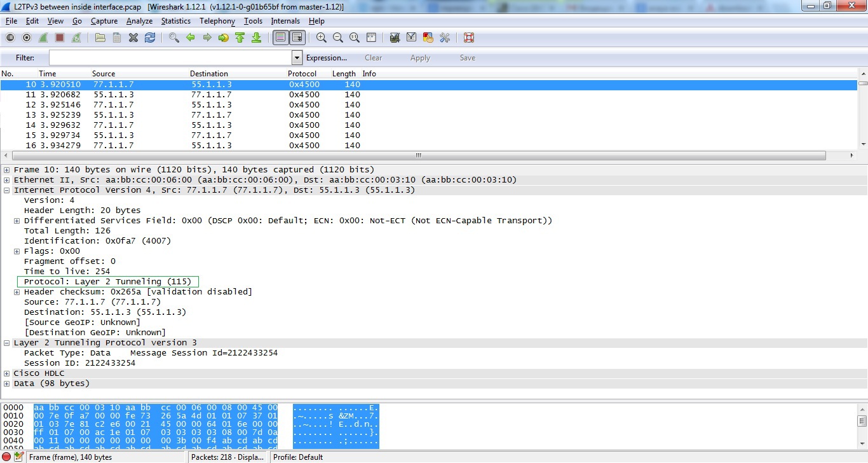
Task: Close this capture file icon
Action: pos(133,38)
